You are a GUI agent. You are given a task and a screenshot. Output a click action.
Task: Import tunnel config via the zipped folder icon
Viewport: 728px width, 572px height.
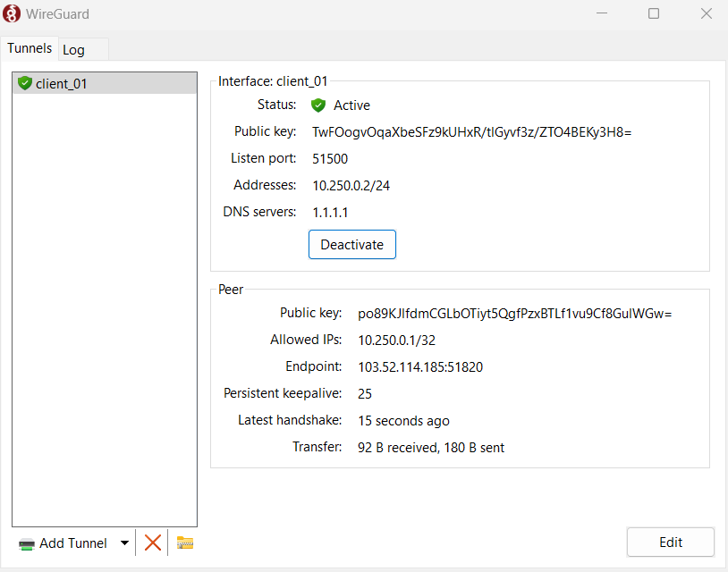click(x=184, y=542)
